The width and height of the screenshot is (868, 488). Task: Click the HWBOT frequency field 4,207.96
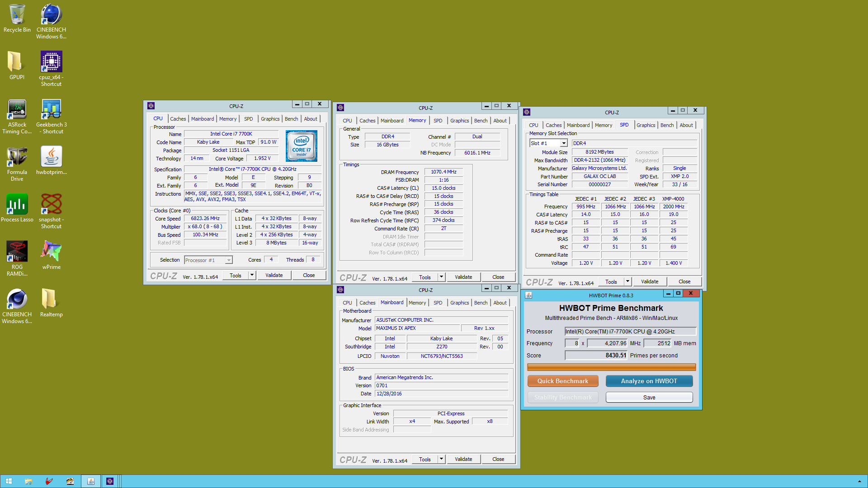click(608, 343)
